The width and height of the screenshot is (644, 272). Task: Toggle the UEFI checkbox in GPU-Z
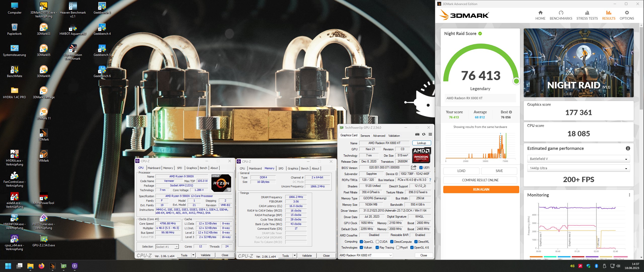tap(421, 168)
